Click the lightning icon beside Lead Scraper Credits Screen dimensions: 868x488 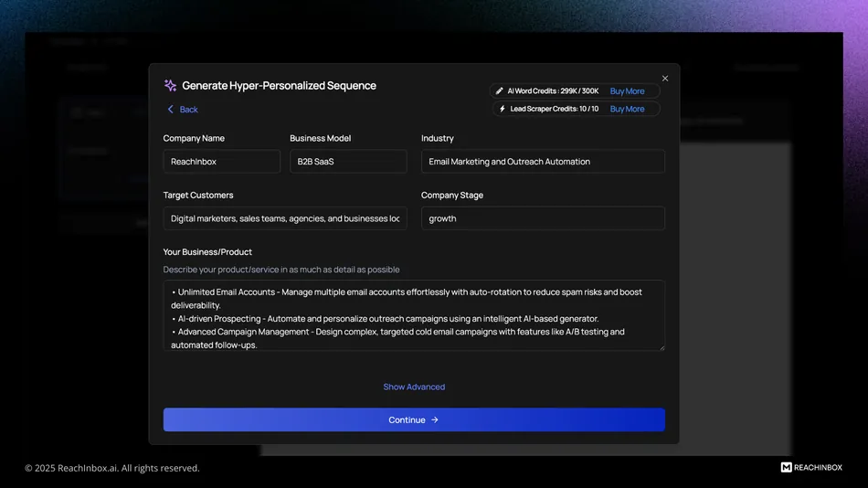coord(503,109)
